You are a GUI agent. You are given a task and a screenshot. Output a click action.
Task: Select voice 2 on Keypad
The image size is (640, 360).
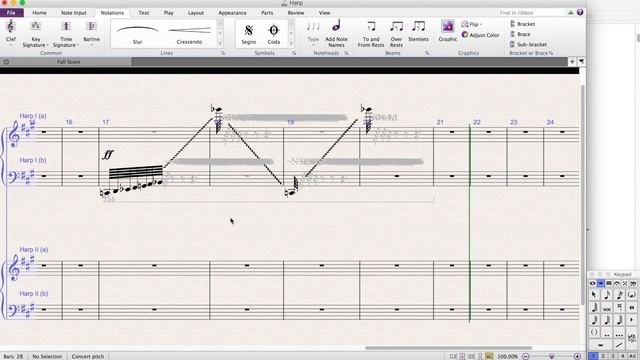(x=603, y=356)
